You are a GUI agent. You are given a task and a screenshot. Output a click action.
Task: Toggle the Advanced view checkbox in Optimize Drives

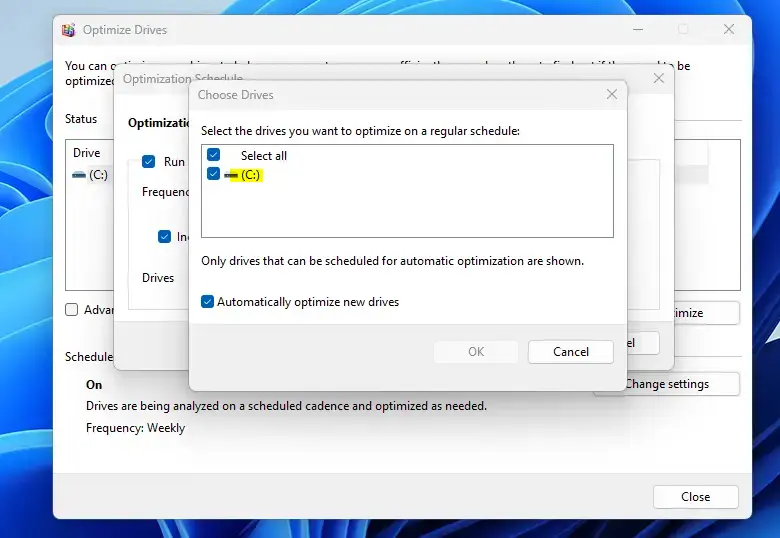[x=72, y=310]
